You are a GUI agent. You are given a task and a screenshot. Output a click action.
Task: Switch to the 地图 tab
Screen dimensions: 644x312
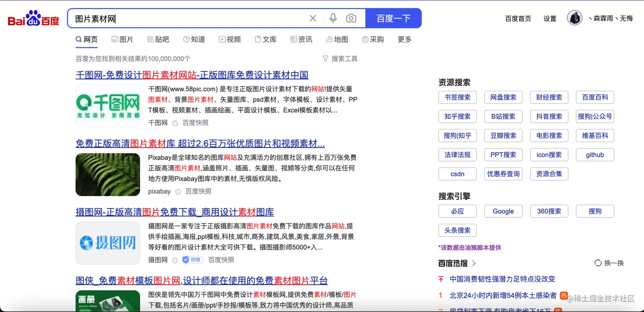click(337, 39)
